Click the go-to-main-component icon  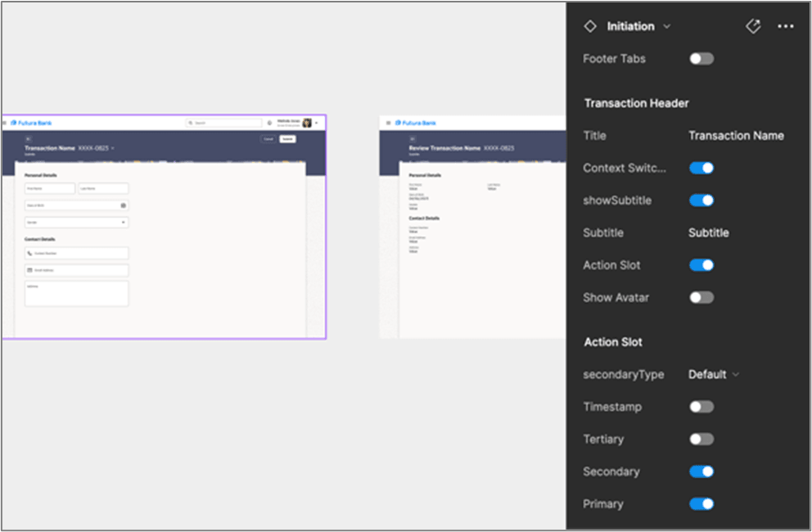coord(753,26)
